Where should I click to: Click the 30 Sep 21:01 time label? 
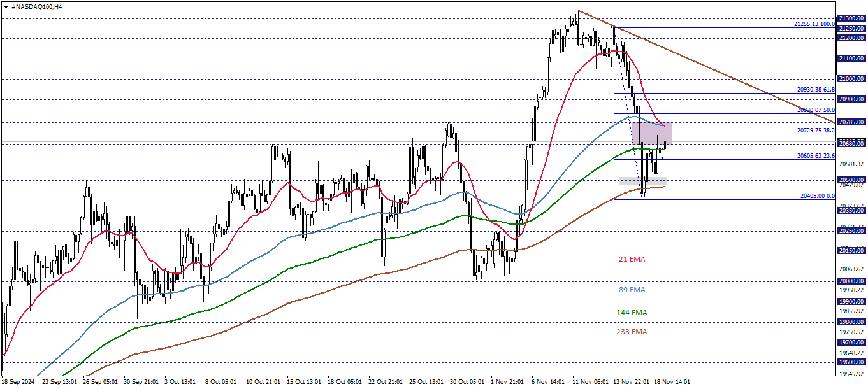tap(140, 382)
